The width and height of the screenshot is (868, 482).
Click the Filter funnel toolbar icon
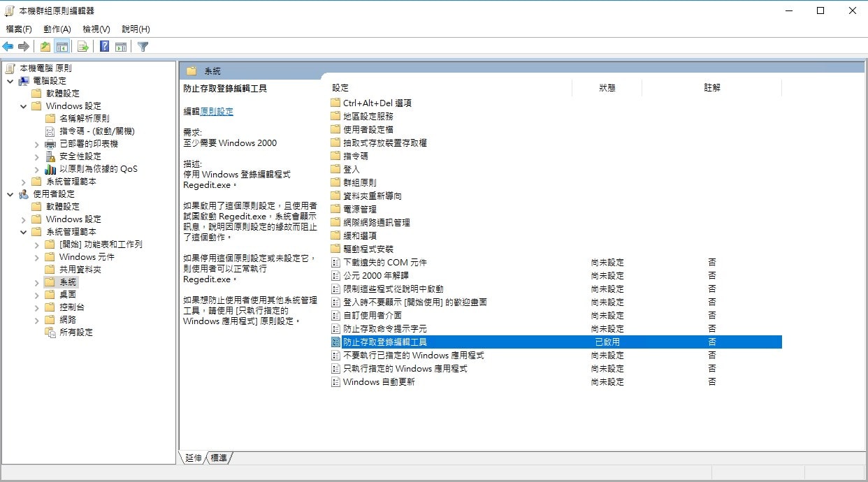click(143, 47)
